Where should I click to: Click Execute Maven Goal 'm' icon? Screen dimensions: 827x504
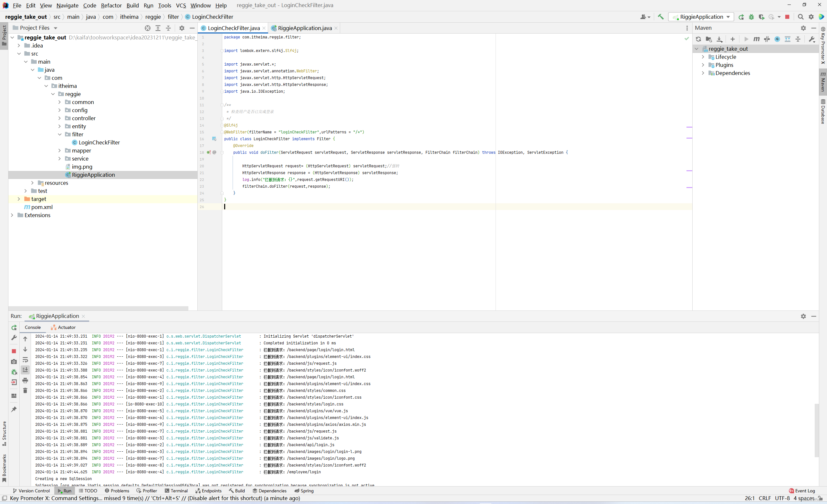click(x=756, y=39)
